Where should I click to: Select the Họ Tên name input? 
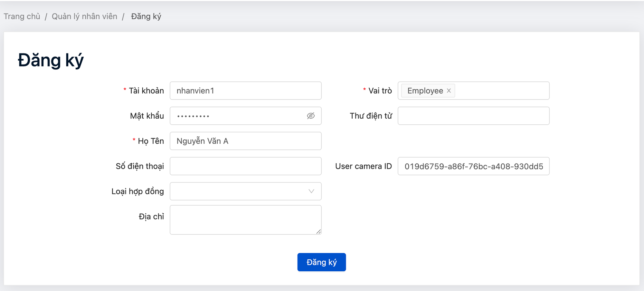click(245, 141)
